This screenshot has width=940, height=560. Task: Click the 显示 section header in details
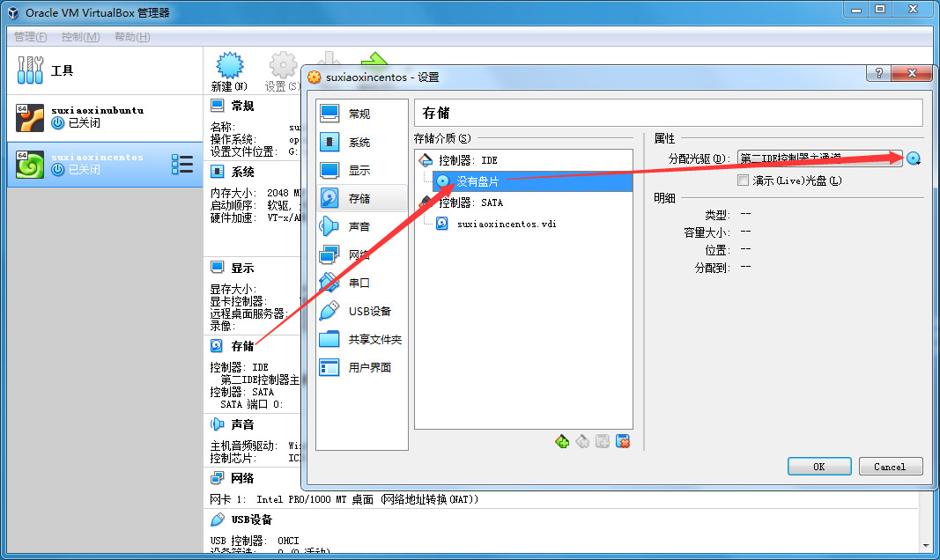[242, 268]
